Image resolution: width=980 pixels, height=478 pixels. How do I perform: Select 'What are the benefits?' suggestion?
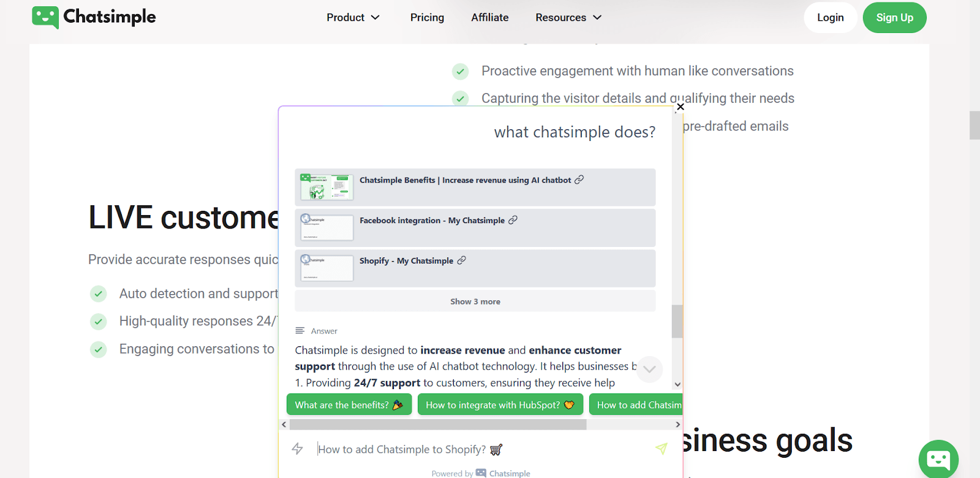(349, 405)
